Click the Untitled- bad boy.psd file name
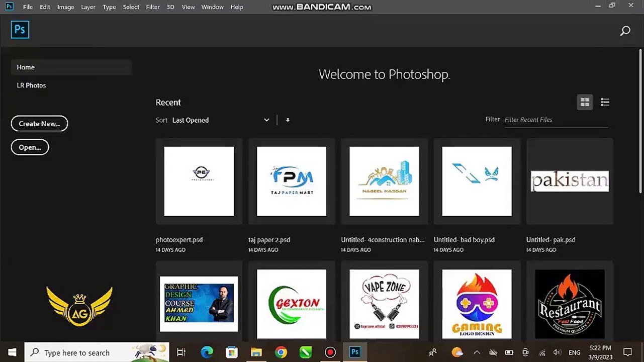The width and height of the screenshot is (644, 362). click(x=464, y=240)
